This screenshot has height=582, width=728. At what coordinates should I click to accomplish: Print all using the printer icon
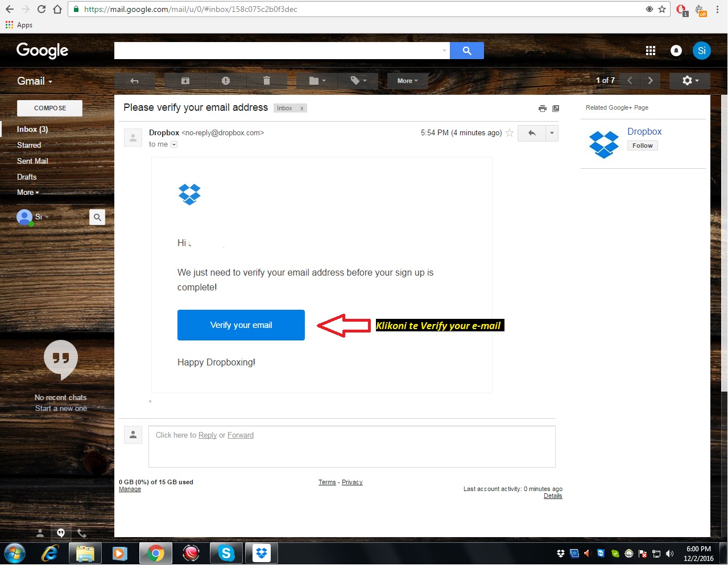coord(543,109)
